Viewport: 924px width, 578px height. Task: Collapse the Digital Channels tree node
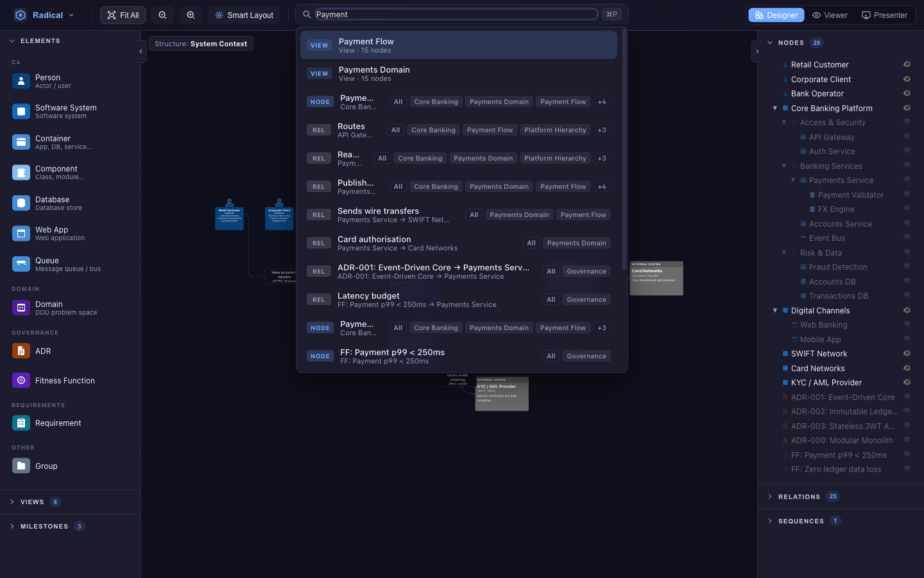pyautogui.click(x=775, y=310)
